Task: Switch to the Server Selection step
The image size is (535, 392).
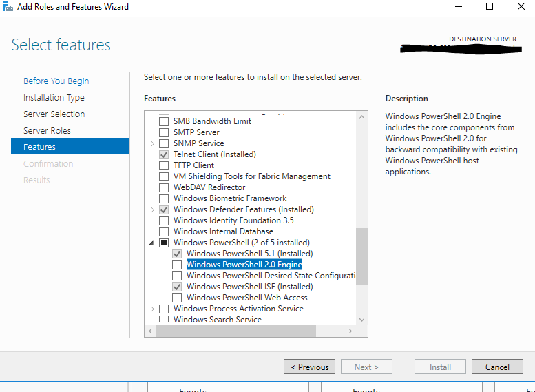Action: click(x=54, y=114)
